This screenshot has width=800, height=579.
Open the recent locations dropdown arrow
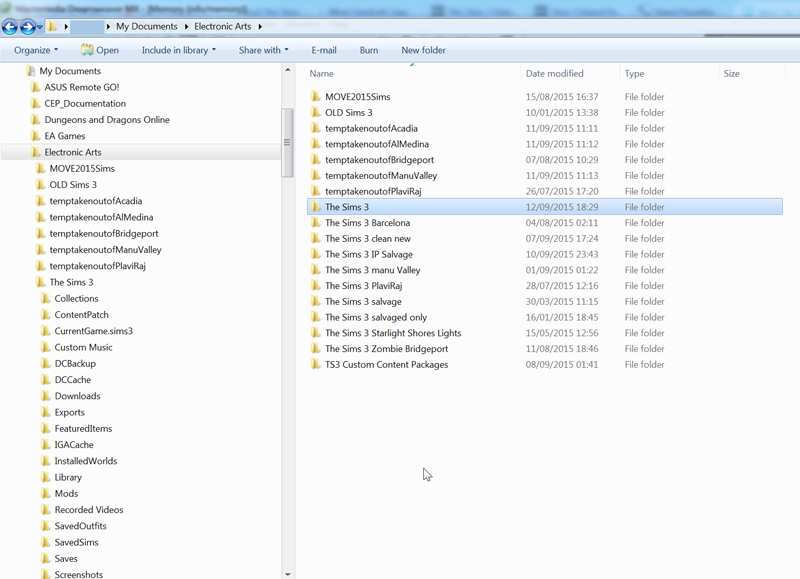tap(40, 27)
